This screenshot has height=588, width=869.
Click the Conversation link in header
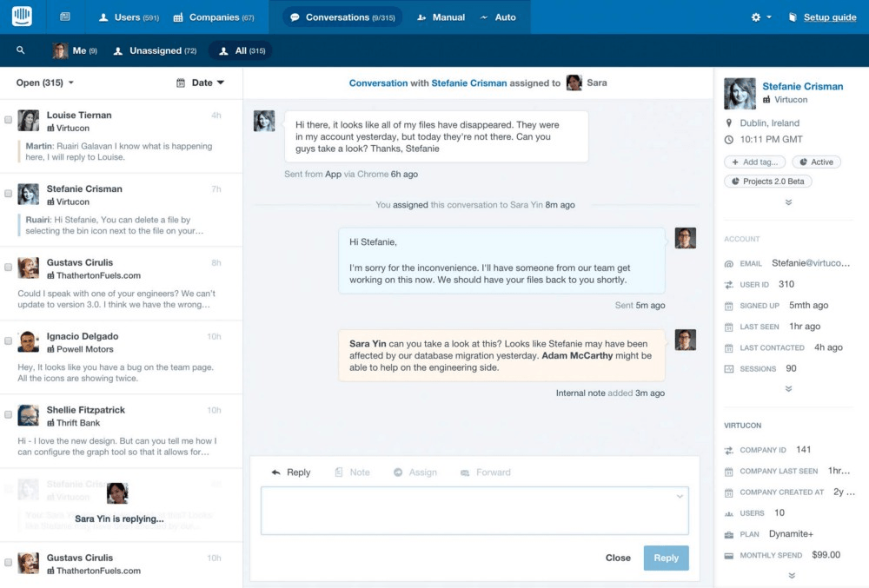[x=378, y=83]
